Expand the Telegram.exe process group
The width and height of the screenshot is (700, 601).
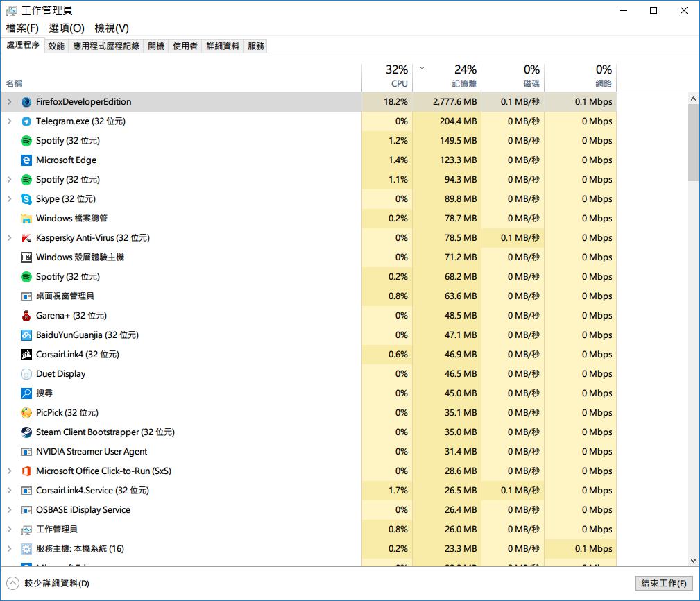coord(9,121)
